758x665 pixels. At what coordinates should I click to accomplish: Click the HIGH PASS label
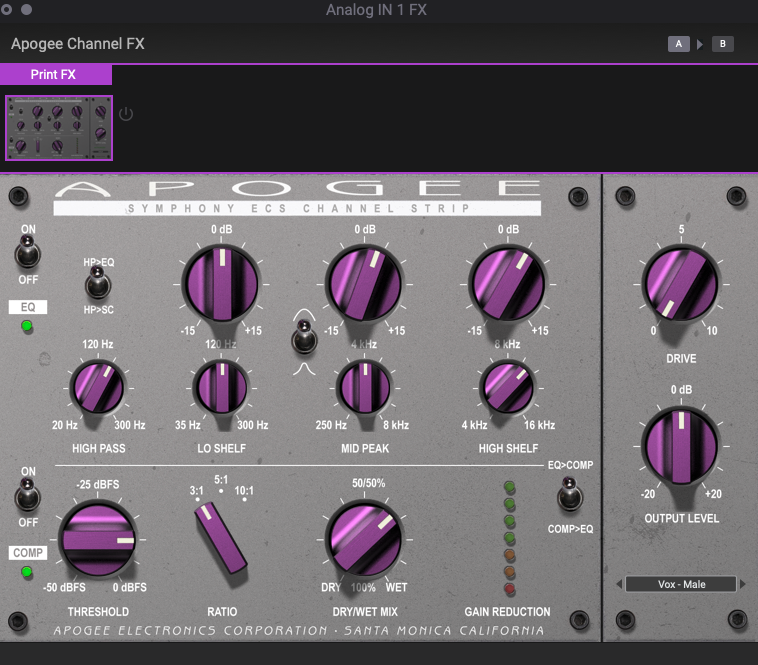point(99,448)
